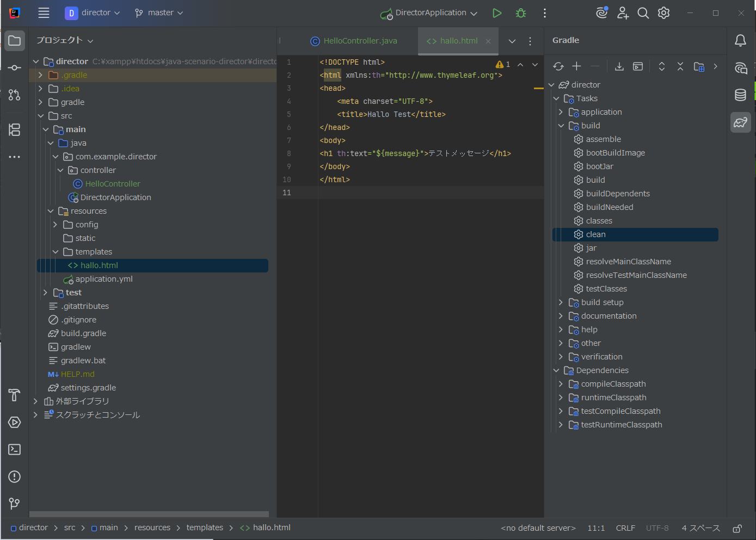Collapse the build Gradle task group
756x540 pixels.
[561, 126]
